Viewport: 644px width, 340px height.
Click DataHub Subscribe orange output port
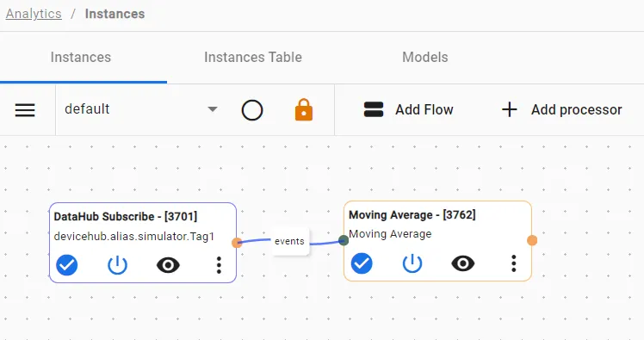(x=237, y=243)
